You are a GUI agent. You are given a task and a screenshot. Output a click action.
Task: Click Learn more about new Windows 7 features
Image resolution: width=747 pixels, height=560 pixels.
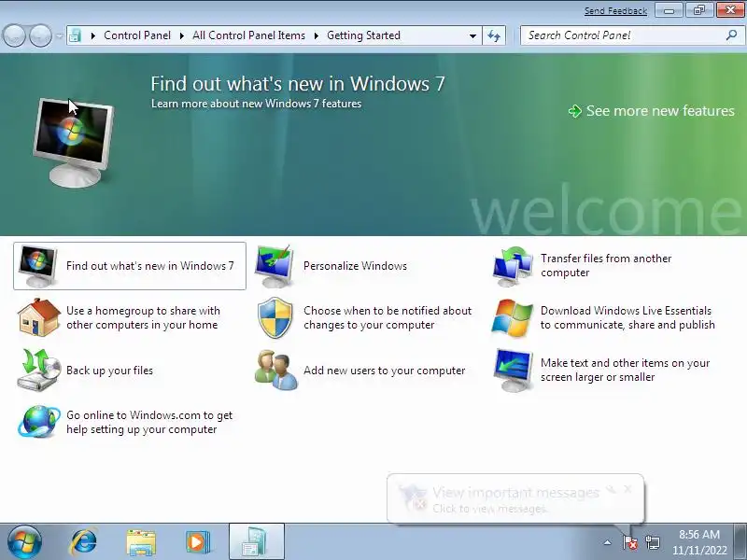click(256, 104)
